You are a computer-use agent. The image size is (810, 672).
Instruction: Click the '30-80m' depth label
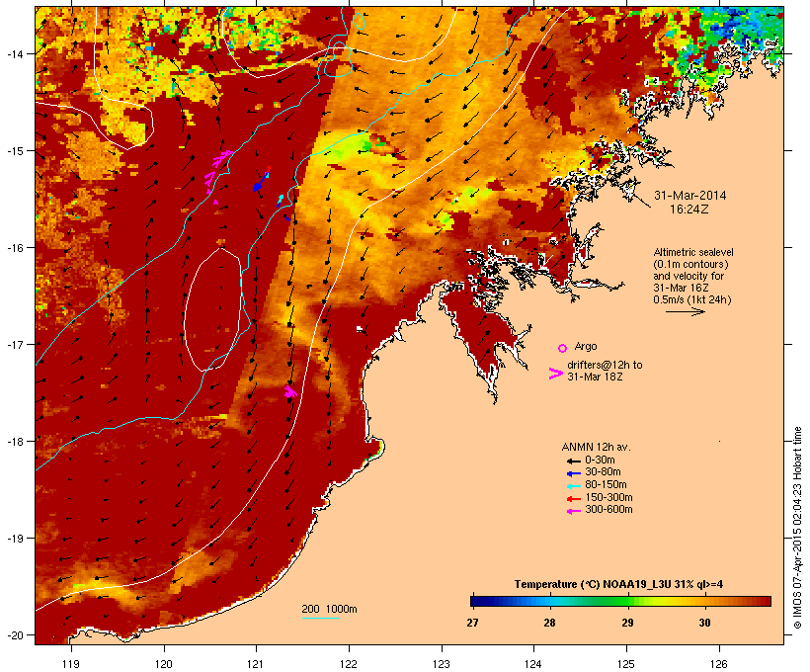[603, 472]
